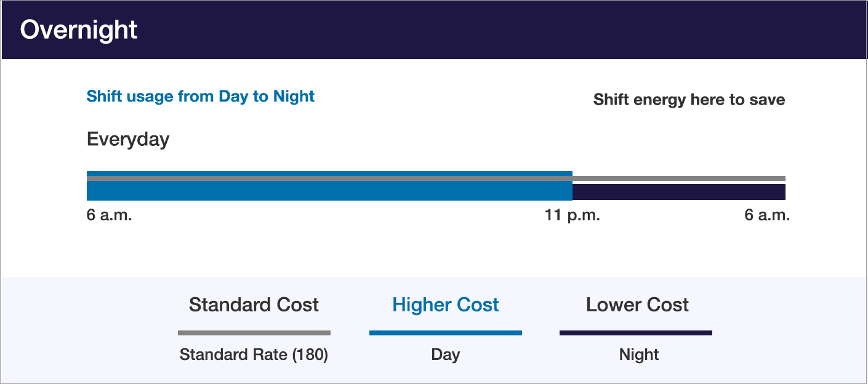This screenshot has width=868, height=384.
Task: Click the Everyday schedule label
Action: [128, 139]
